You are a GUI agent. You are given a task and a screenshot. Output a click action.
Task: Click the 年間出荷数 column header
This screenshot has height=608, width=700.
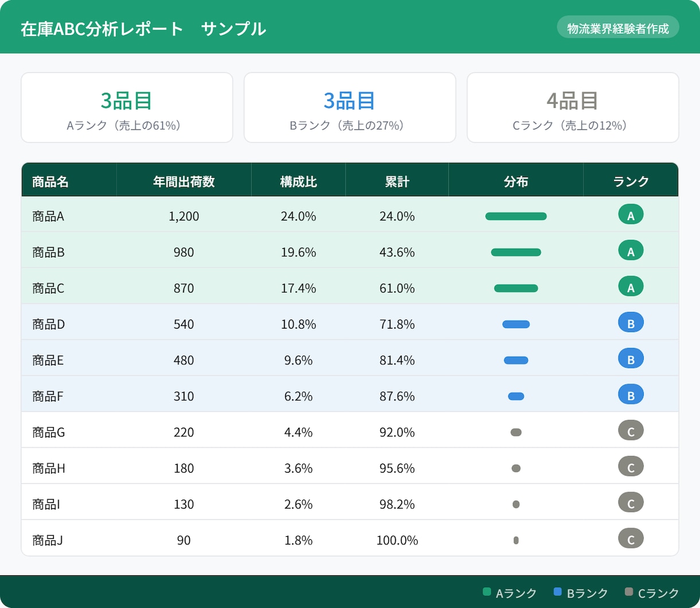click(184, 180)
